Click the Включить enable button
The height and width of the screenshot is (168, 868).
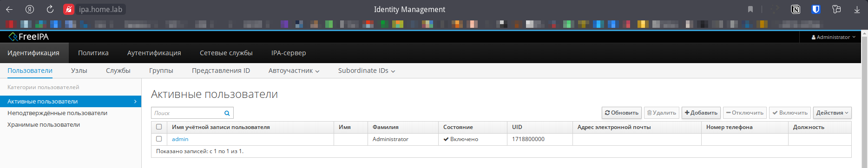coord(790,113)
